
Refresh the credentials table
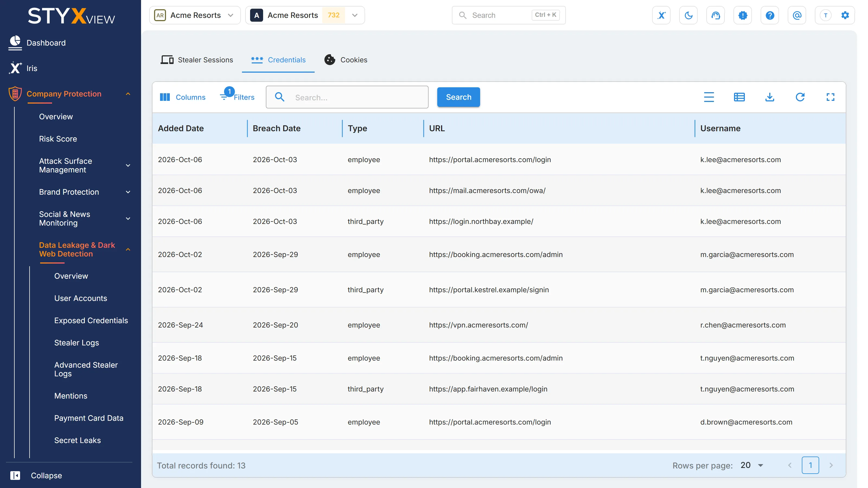[x=800, y=97]
